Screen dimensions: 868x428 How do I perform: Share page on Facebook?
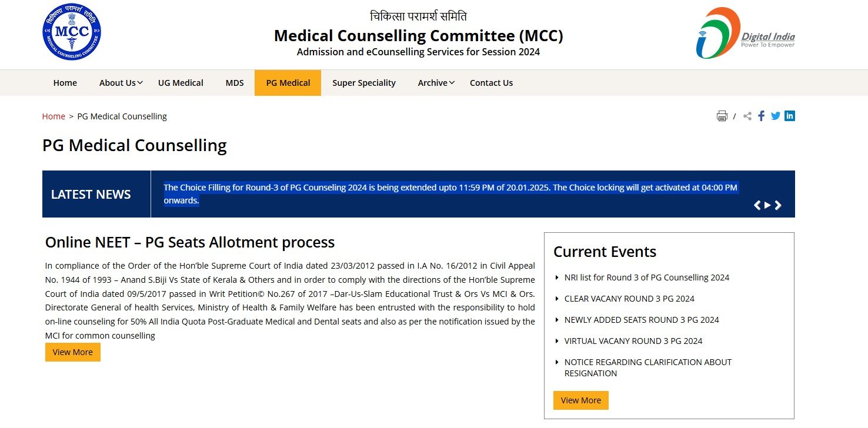pos(761,116)
